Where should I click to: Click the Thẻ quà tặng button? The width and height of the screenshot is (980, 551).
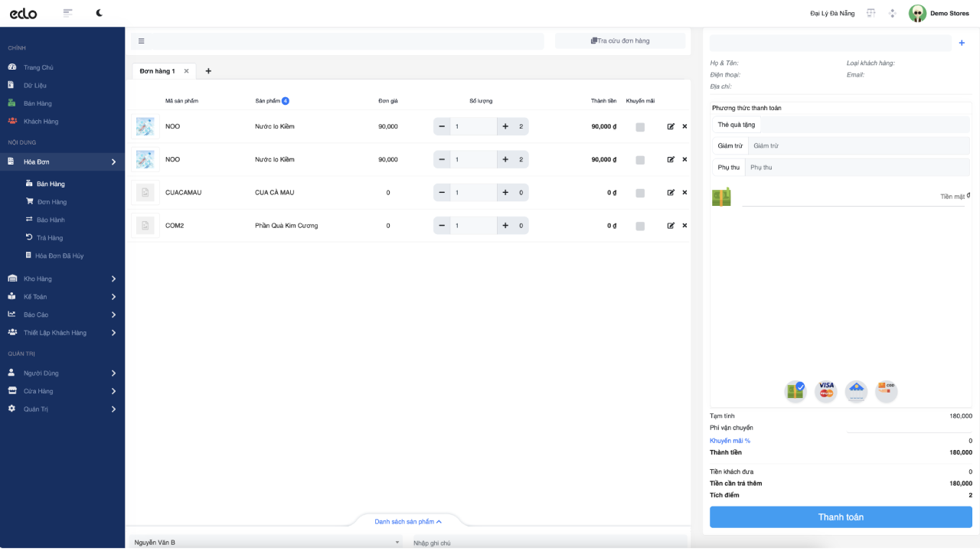click(736, 125)
